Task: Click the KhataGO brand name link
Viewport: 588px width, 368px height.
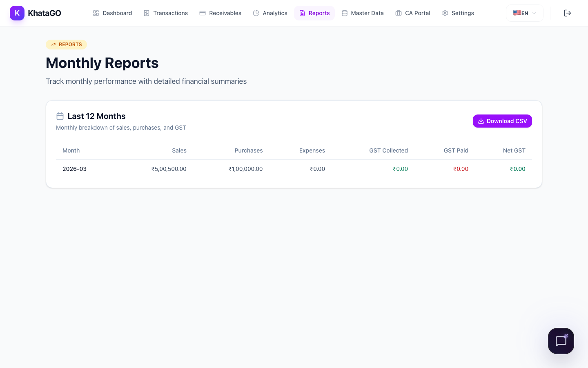Action: coord(45,13)
